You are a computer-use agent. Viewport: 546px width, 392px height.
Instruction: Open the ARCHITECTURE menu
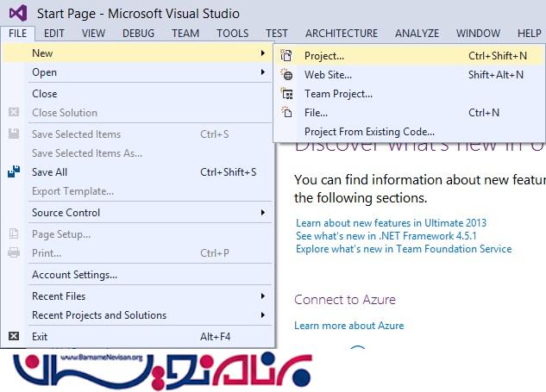coord(342,34)
